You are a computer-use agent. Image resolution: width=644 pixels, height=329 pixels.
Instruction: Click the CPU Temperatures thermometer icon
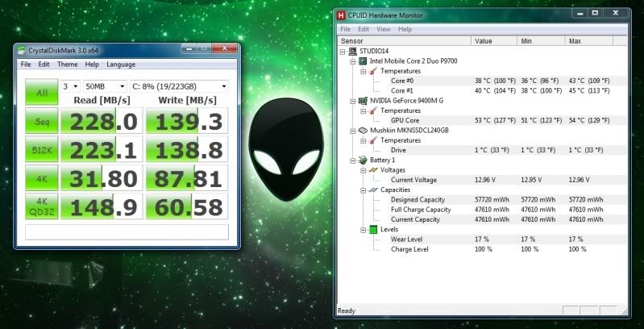[x=373, y=71]
